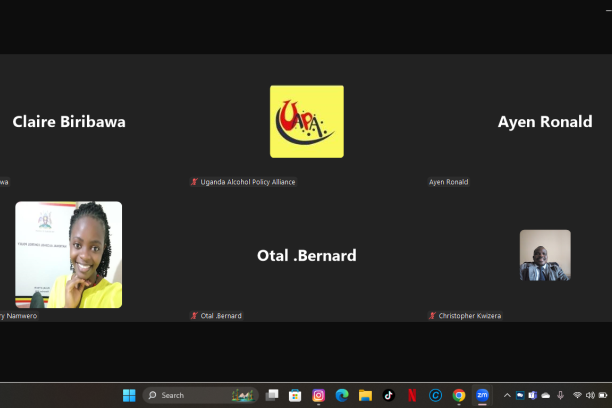The width and height of the screenshot is (612, 408).
Task: Switch to the Zoom taskbar icon
Action: click(482, 395)
